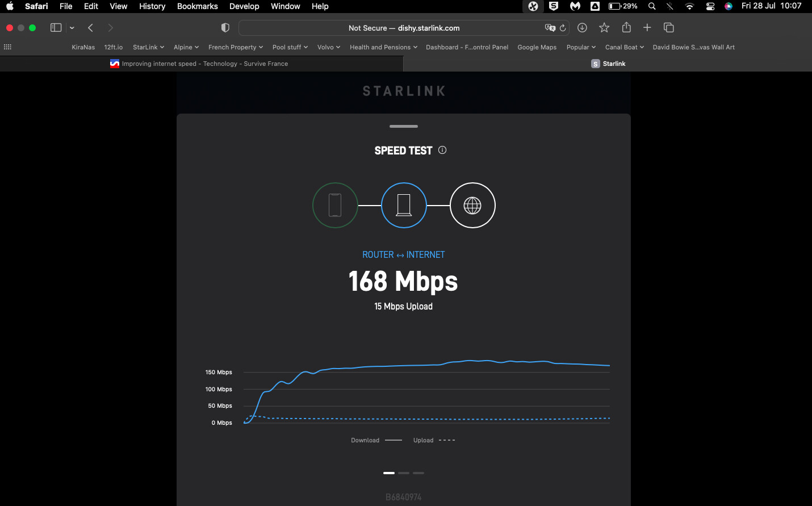Select the phone device circle icon
Viewport: 812px width, 506px height.
pos(335,205)
